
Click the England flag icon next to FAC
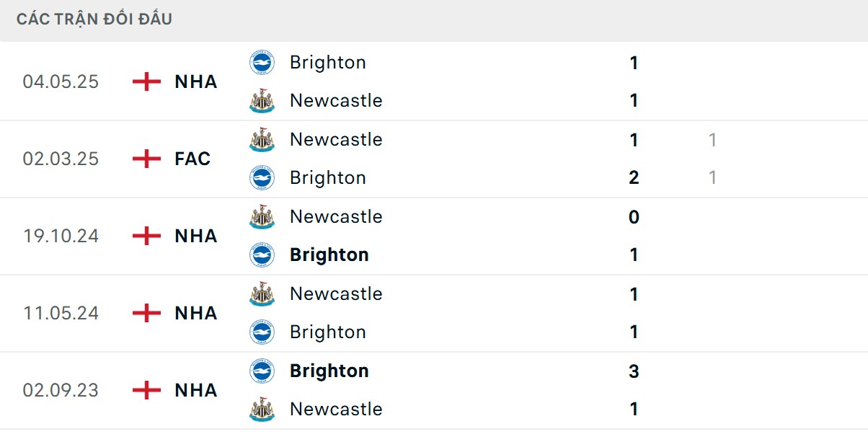(146, 159)
